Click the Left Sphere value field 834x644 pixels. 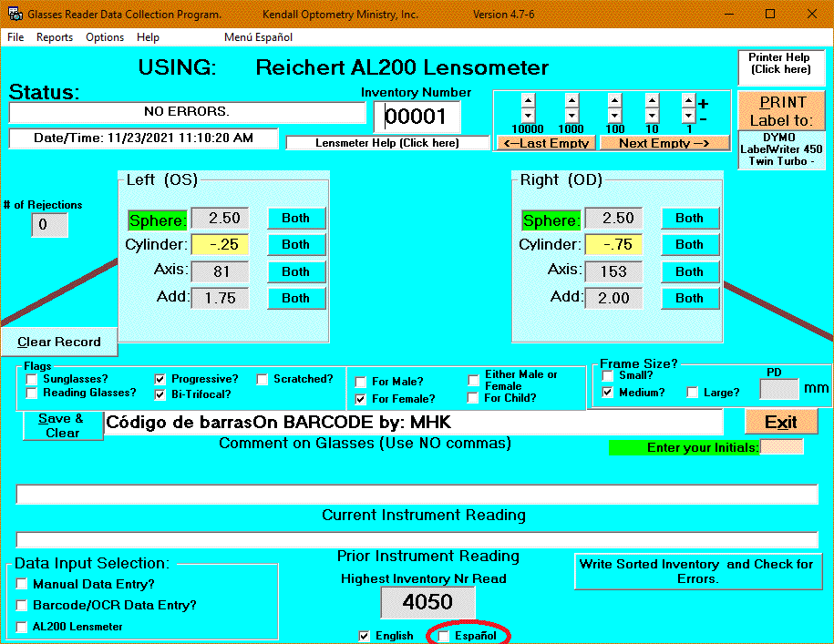pos(220,219)
